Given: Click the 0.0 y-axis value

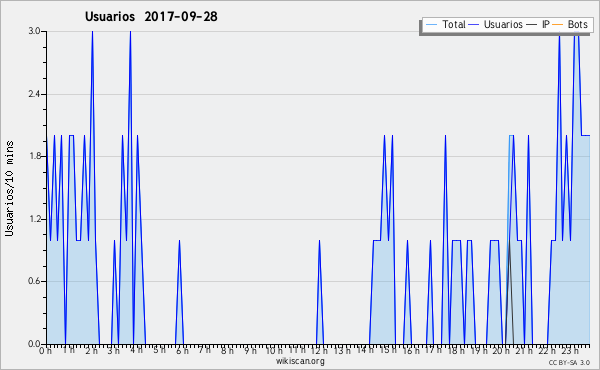Looking at the screenshot, I should click(x=35, y=344).
